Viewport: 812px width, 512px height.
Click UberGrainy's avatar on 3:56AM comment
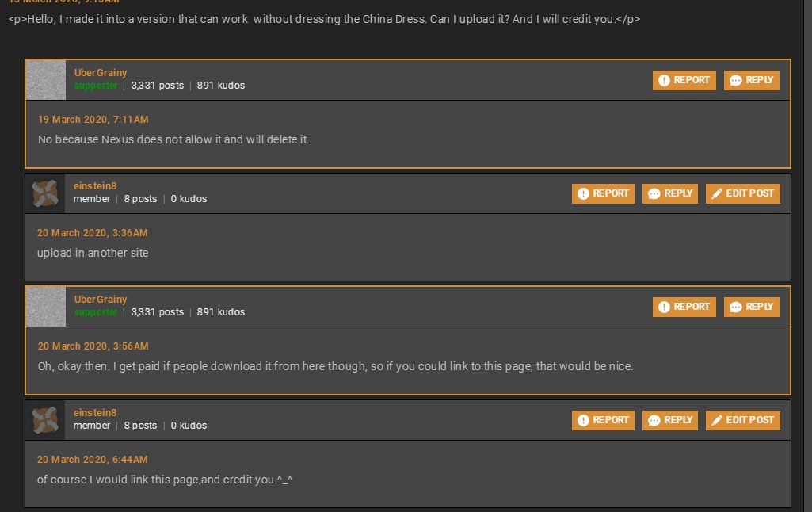click(46, 306)
